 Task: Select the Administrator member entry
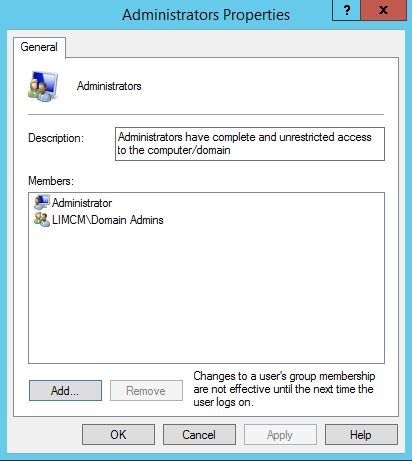(82, 203)
